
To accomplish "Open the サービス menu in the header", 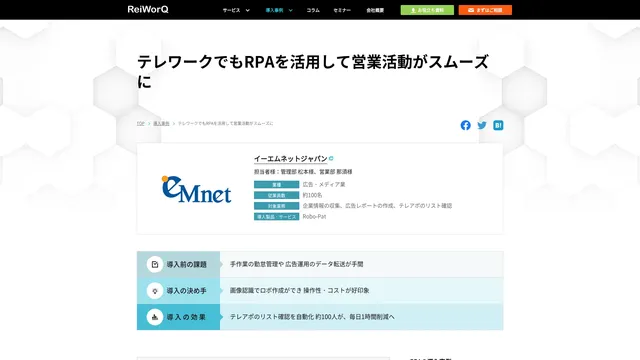I will tap(231, 10).
